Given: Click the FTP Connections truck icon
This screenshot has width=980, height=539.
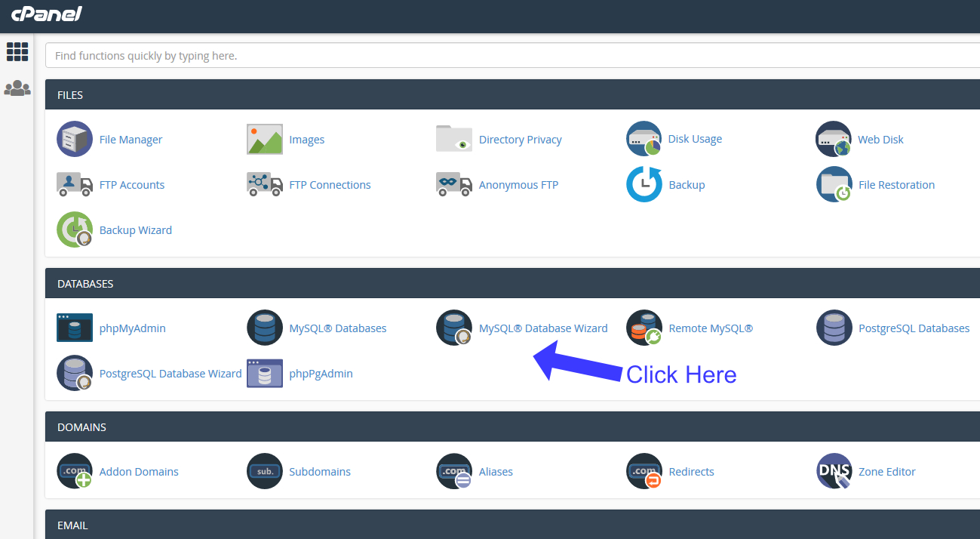Looking at the screenshot, I should pos(265,184).
